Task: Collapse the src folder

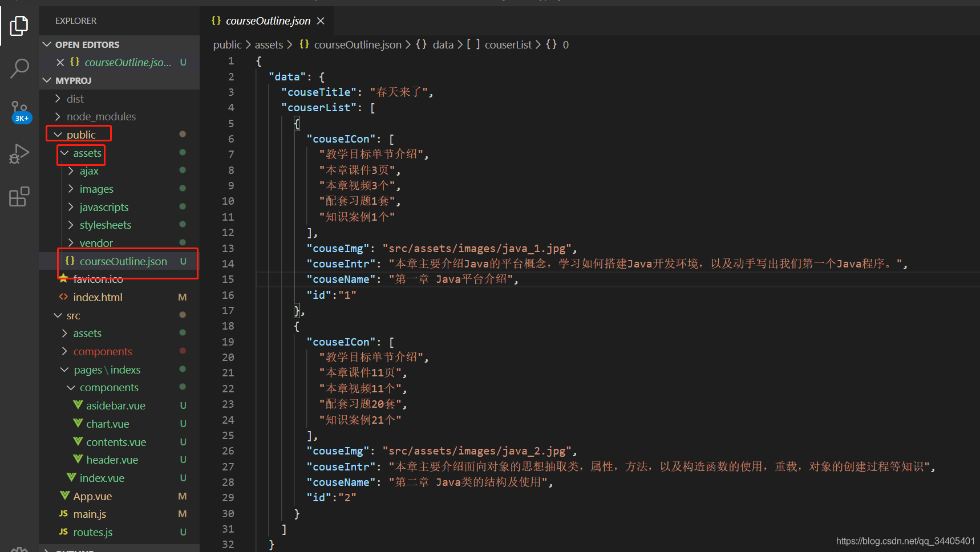Action: click(58, 315)
